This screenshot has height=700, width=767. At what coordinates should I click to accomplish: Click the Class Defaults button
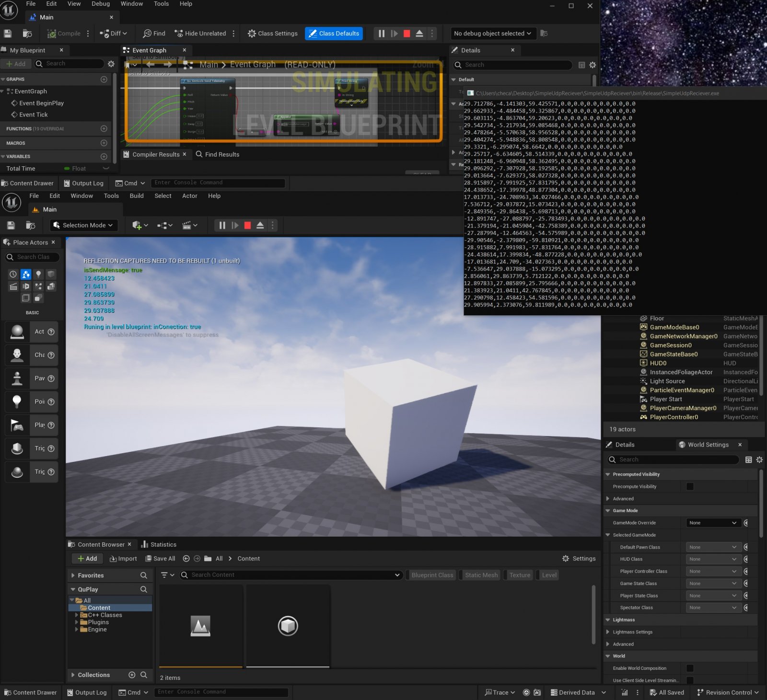(334, 34)
